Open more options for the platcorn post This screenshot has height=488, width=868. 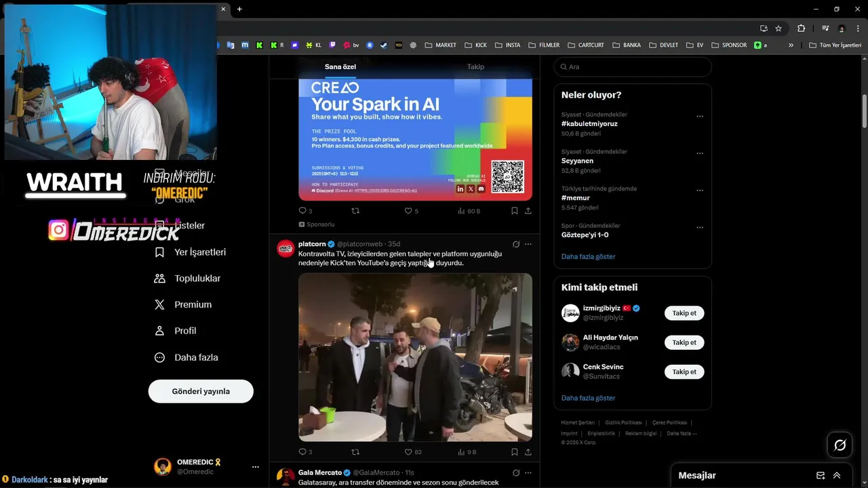[528, 244]
